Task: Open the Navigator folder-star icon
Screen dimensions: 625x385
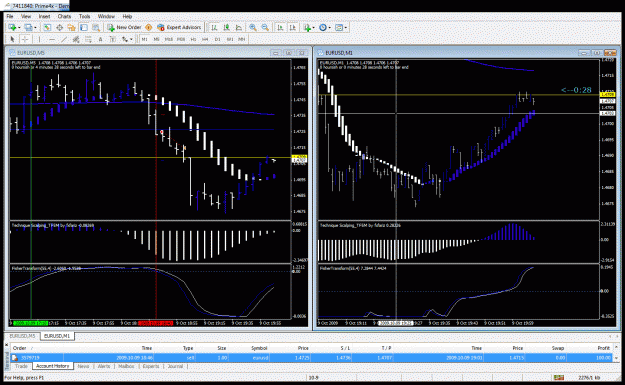Action: 71,28
